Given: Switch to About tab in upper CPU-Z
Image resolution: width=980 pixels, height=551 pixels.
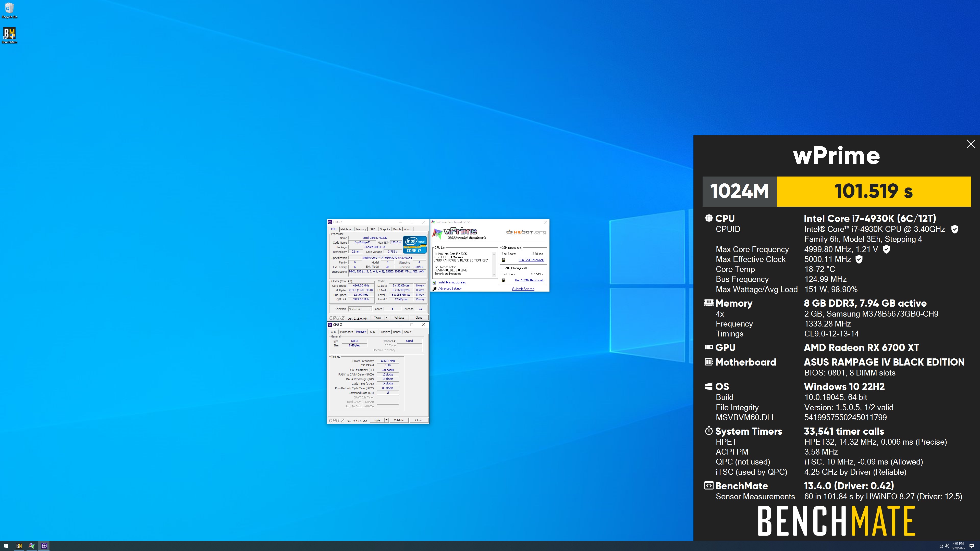Looking at the screenshot, I should point(408,229).
